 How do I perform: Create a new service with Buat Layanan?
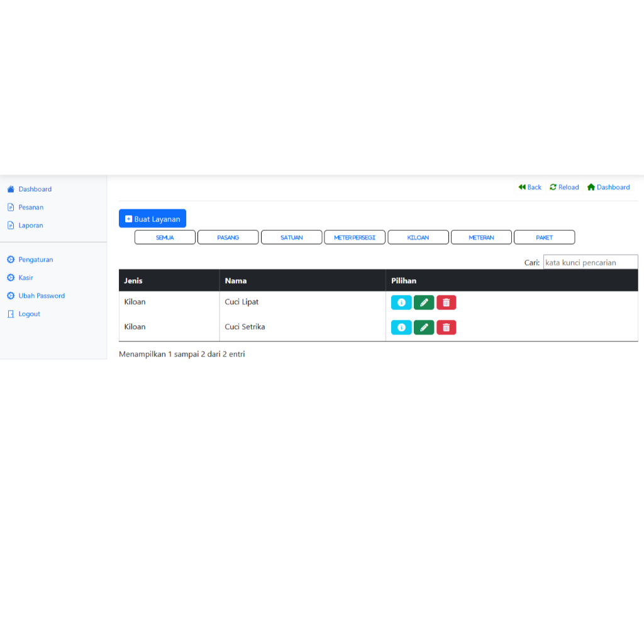pyautogui.click(x=152, y=218)
